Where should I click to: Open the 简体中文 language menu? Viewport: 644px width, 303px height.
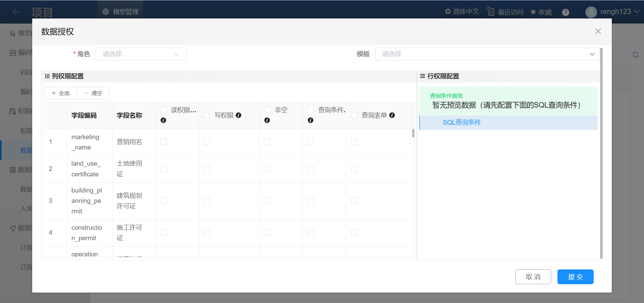coord(462,12)
